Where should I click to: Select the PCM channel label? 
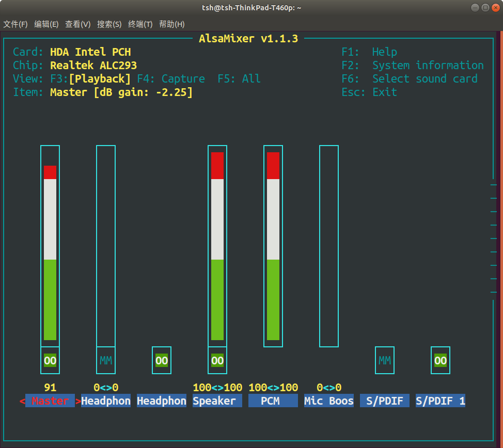point(273,401)
